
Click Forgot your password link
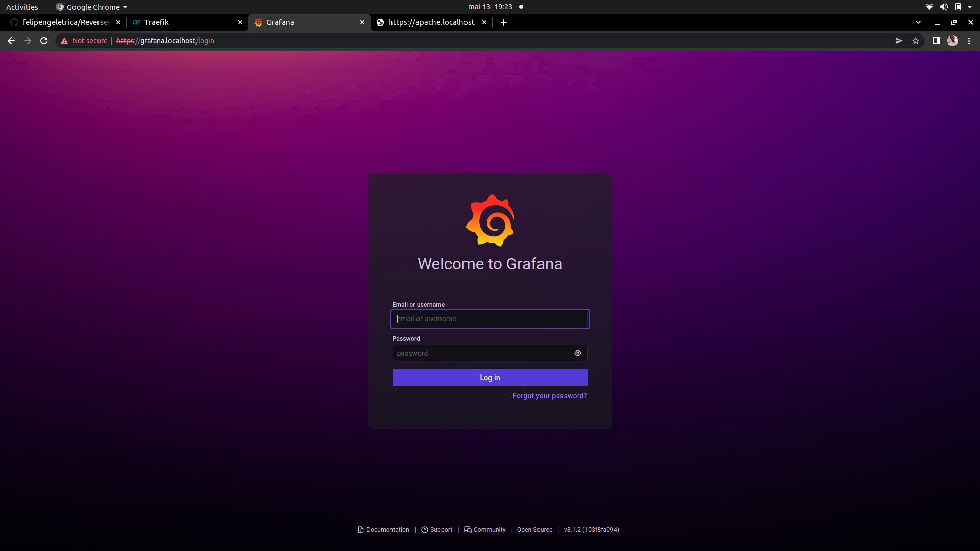[550, 396]
